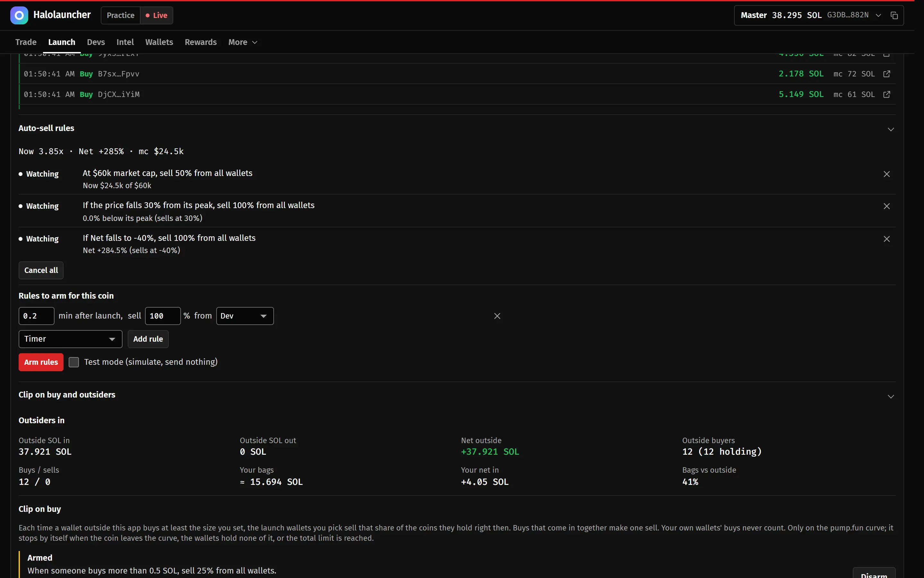Open the Wallets tab
The height and width of the screenshot is (578, 924).
pyautogui.click(x=159, y=42)
